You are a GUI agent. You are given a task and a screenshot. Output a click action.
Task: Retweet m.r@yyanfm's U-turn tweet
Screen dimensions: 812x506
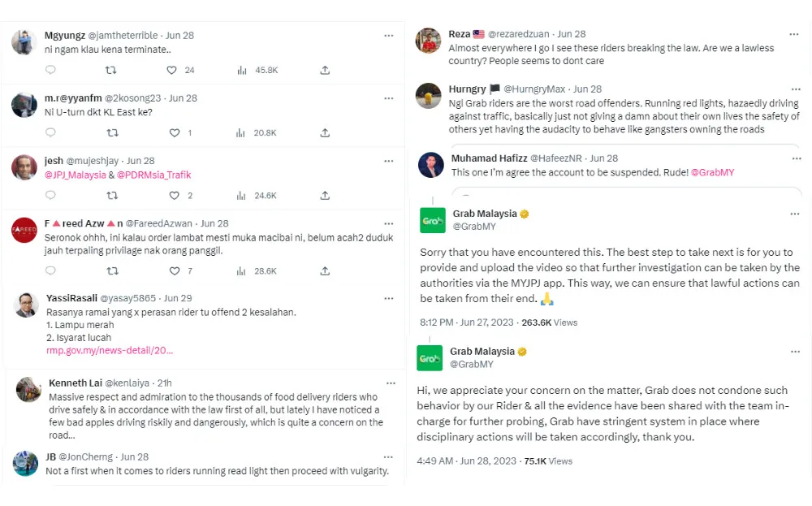[x=112, y=133]
